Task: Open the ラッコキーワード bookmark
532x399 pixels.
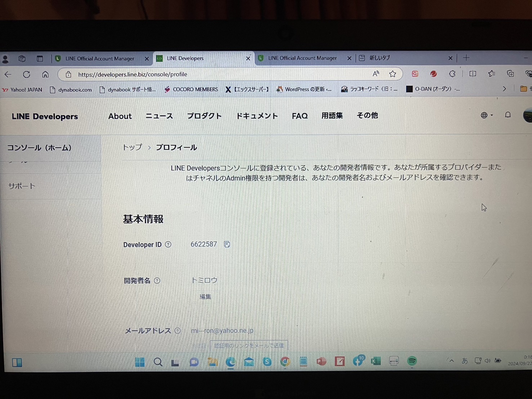Action: [x=370, y=89]
